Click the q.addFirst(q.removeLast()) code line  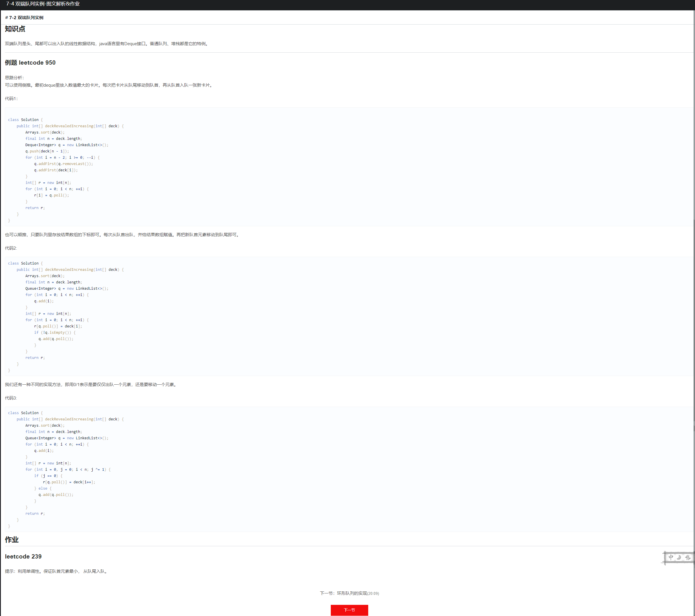click(63, 164)
